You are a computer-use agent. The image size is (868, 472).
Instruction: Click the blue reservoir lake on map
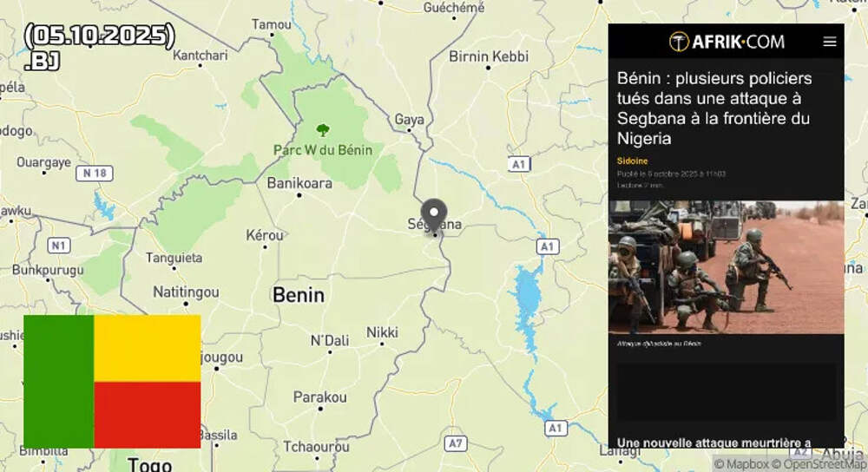pos(529,309)
